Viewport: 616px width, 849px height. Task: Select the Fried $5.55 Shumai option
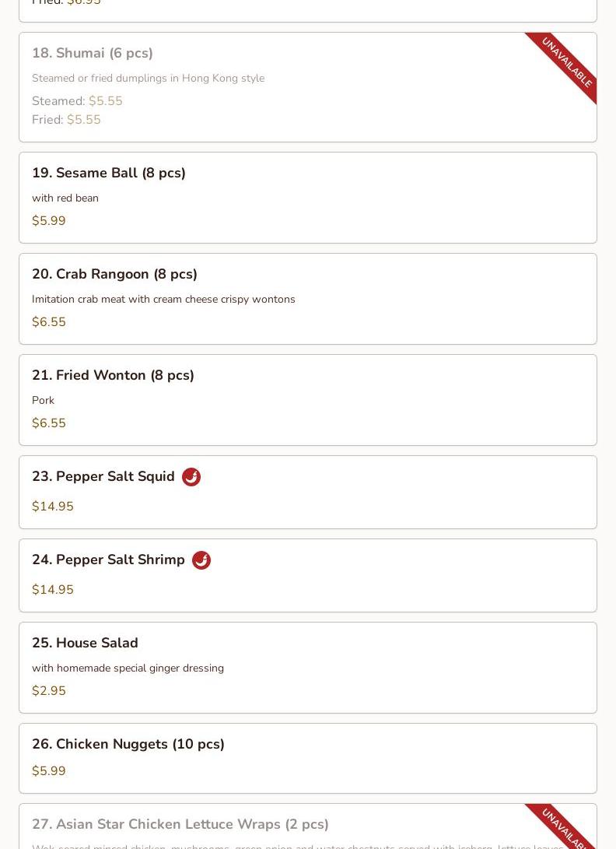tap(66, 120)
